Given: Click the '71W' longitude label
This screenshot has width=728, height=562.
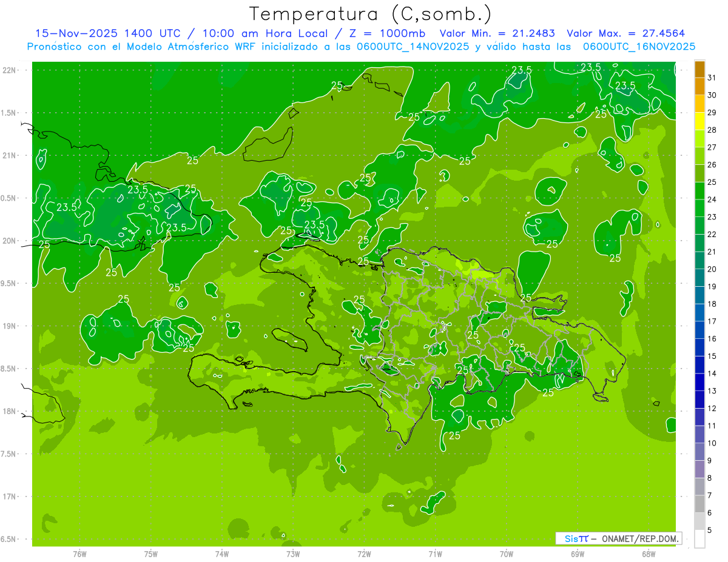Looking at the screenshot, I should (x=435, y=554).
